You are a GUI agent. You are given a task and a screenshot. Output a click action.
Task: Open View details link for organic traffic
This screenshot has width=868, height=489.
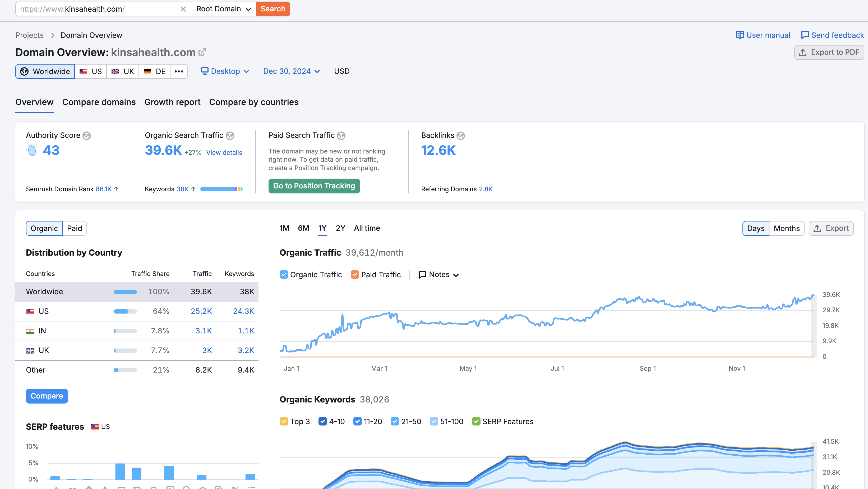(224, 152)
